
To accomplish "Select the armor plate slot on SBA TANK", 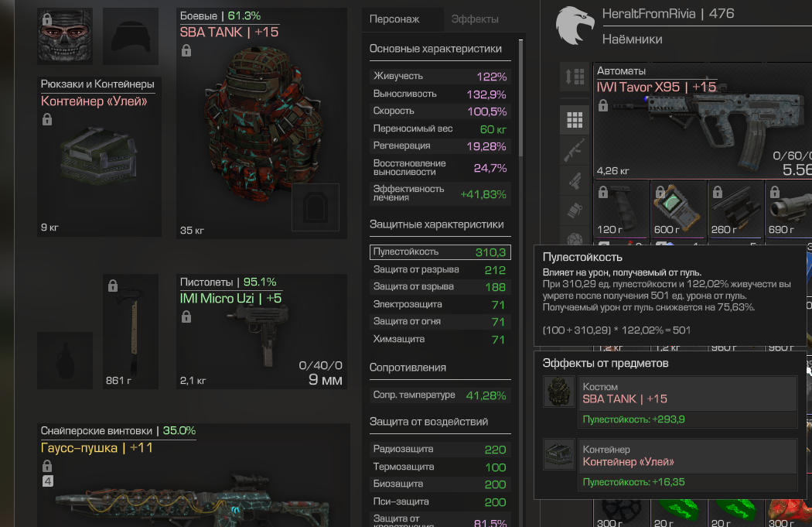I will pyautogui.click(x=316, y=207).
